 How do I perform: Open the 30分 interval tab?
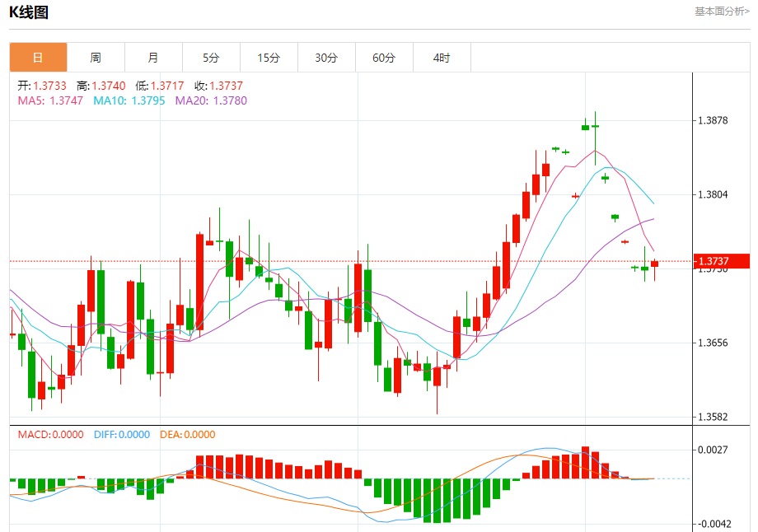tap(326, 58)
